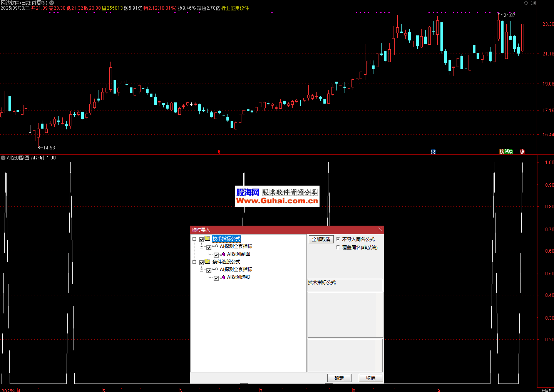The image size is (554, 392).
Task: Uncheck the 技术指标公式 checkbox
Action: [201, 240]
